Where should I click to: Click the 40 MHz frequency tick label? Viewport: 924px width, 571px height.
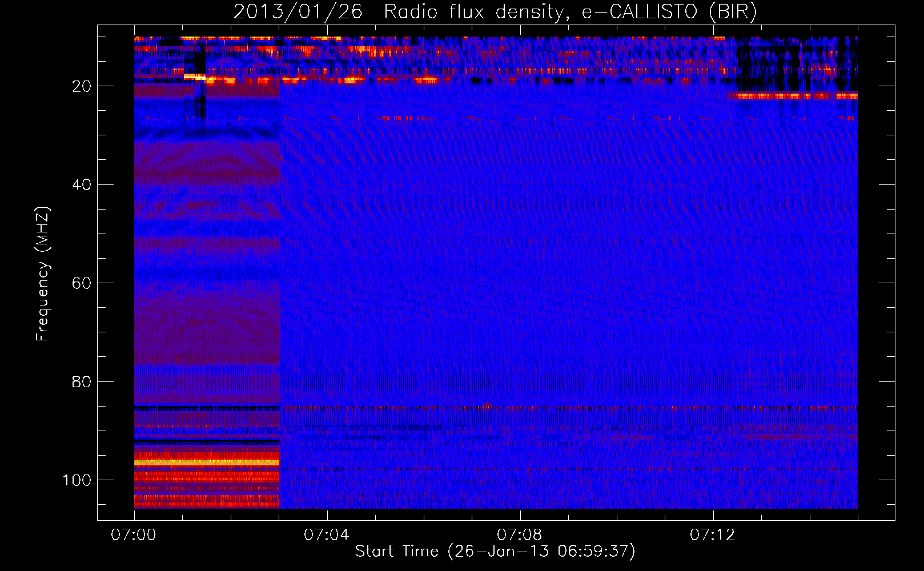pos(82,185)
